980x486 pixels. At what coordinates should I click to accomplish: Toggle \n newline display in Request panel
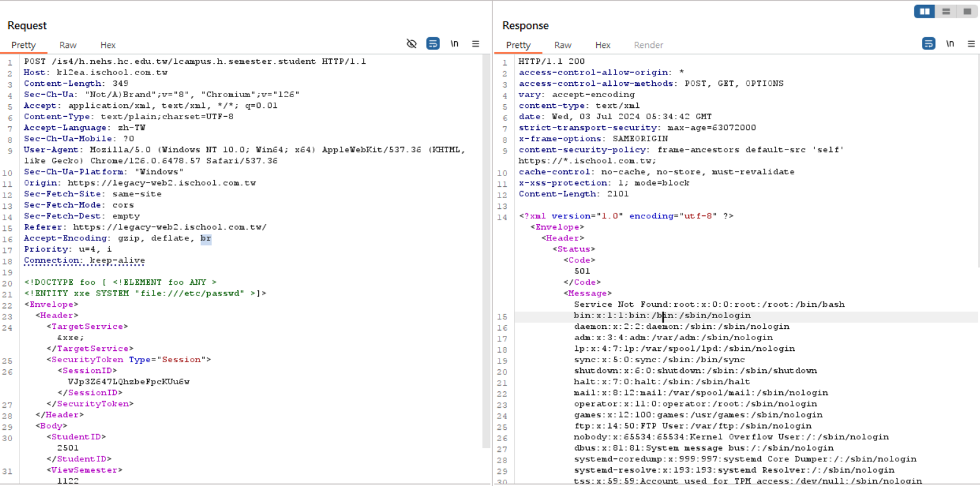point(454,44)
